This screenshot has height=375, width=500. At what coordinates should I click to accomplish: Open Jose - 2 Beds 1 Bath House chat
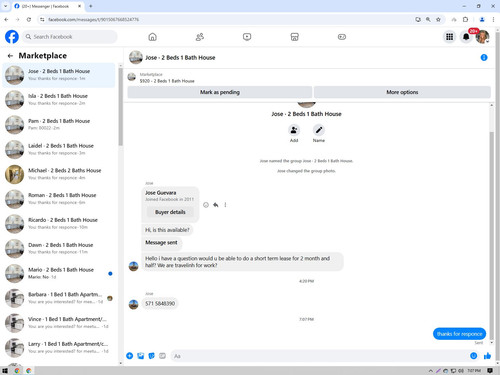[59, 75]
